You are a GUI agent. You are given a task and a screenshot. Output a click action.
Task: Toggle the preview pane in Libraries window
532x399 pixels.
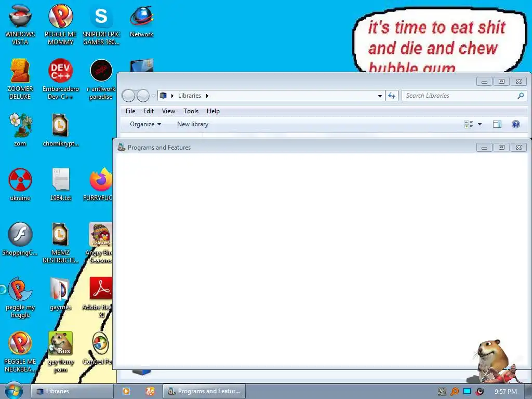[x=497, y=124]
